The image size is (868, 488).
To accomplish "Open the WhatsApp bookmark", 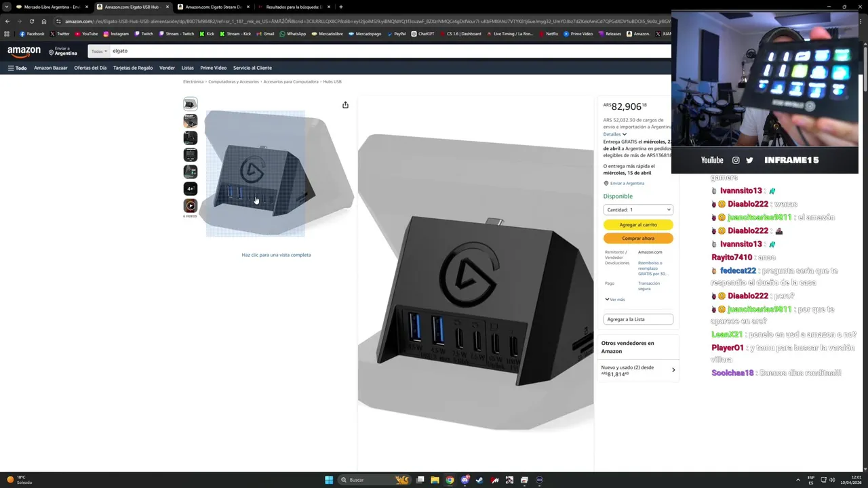I will click(x=293, y=34).
